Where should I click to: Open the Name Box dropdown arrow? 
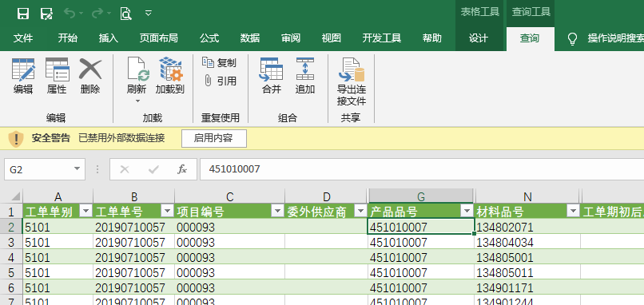(78, 169)
